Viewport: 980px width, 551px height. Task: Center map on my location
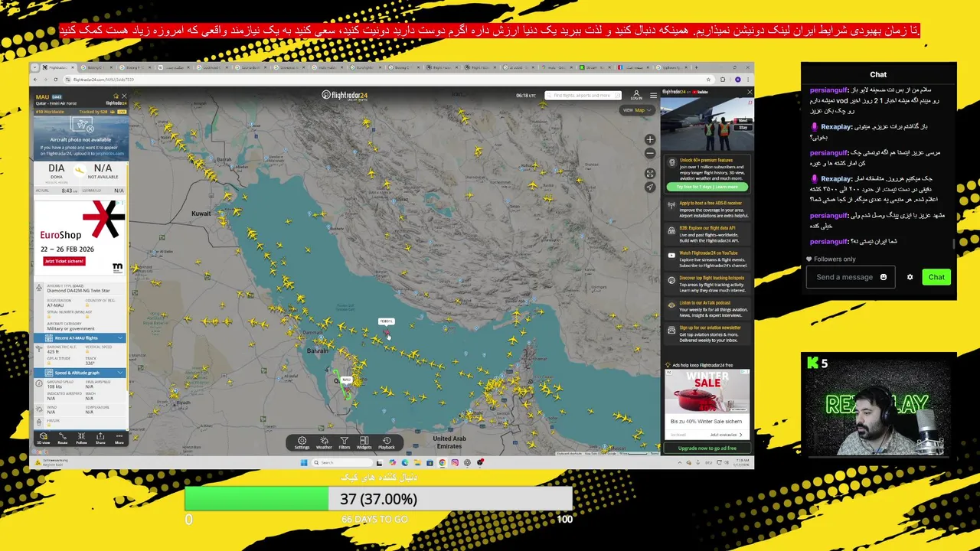pos(650,187)
